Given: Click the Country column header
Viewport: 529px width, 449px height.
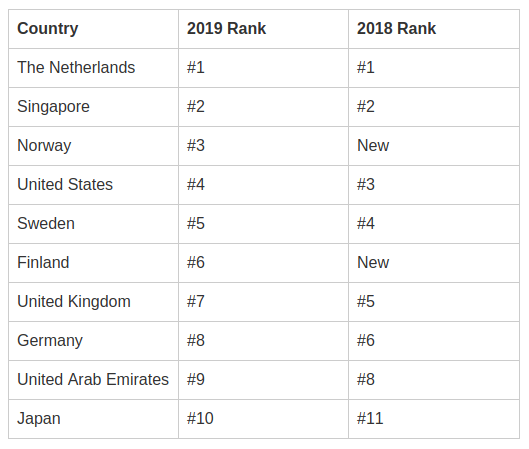Looking at the screenshot, I should point(93,29).
